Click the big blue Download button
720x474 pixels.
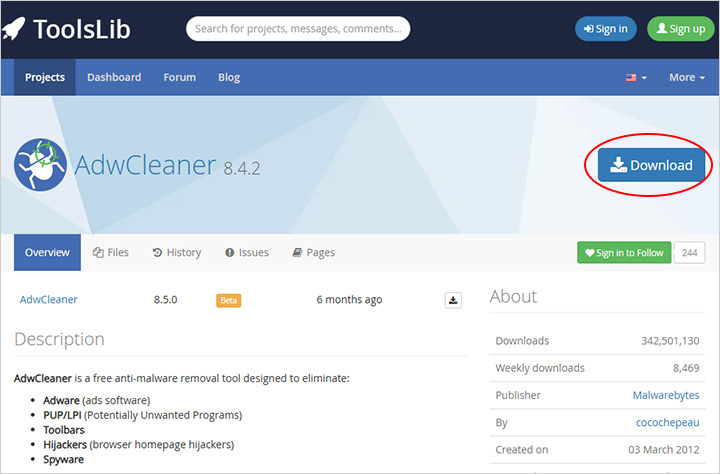(x=651, y=165)
